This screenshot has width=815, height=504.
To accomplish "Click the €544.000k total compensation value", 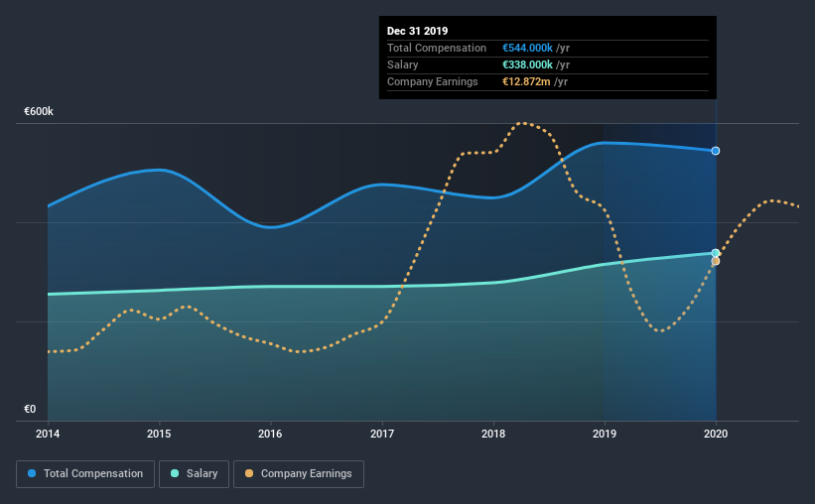I will 527,48.
